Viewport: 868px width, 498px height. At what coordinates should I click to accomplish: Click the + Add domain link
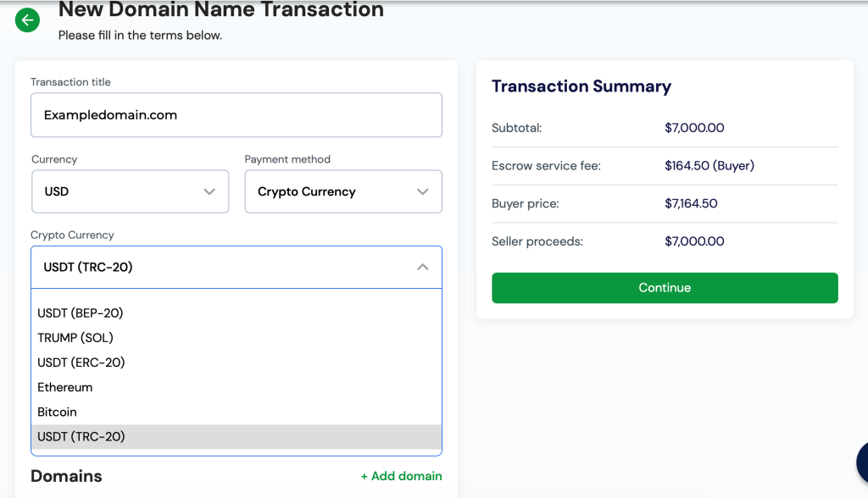click(401, 476)
